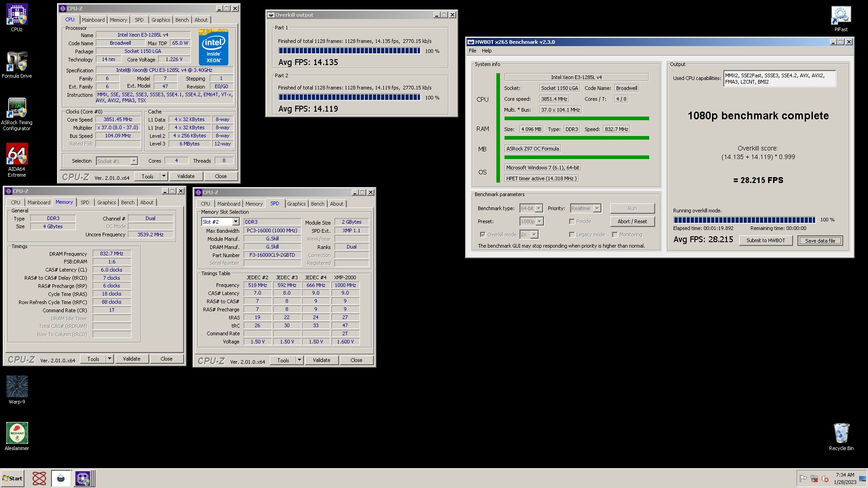Click the Intel Xeon inside logo
The width and height of the screenshot is (868, 488).
point(213,47)
